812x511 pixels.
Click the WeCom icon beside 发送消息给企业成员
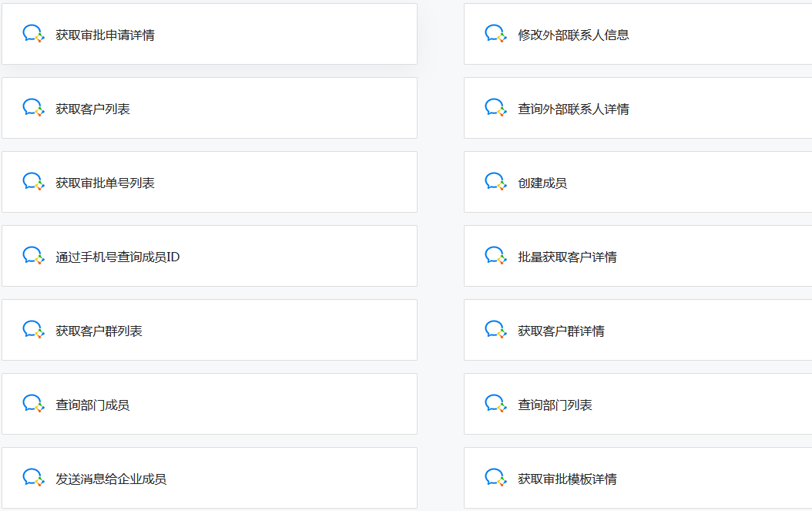click(33, 479)
